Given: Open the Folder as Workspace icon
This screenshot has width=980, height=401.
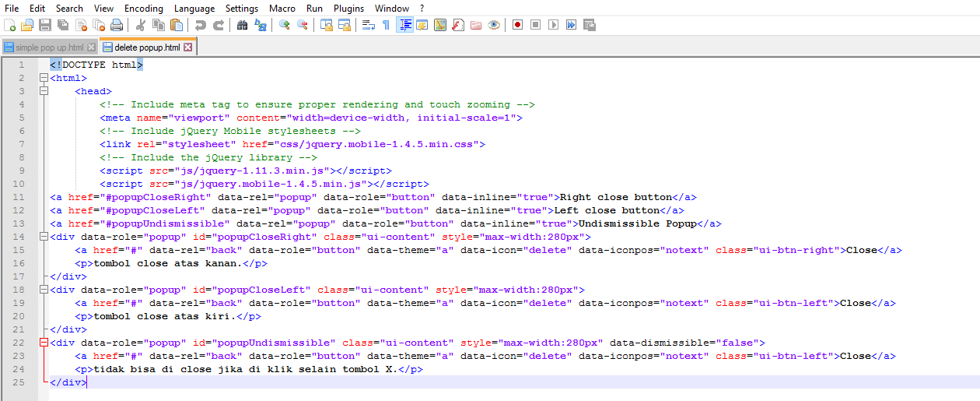Looking at the screenshot, I should [x=476, y=25].
